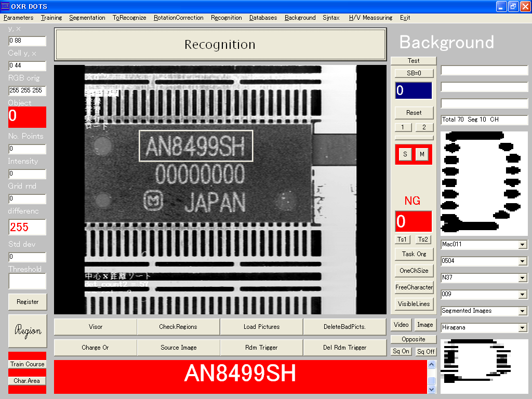Image resolution: width=532 pixels, height=399 pixels.
Task: Click the result scrollbar down arrow
Action: tap(432, 390)
